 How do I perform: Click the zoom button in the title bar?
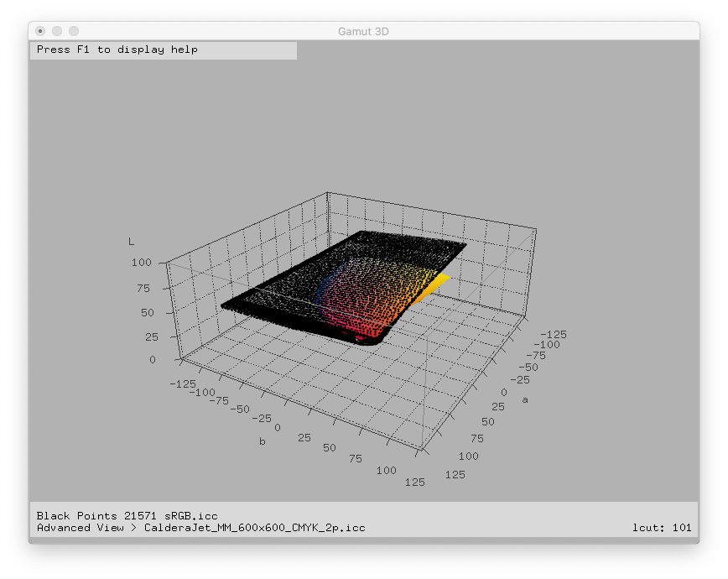[x=74, y=31]
